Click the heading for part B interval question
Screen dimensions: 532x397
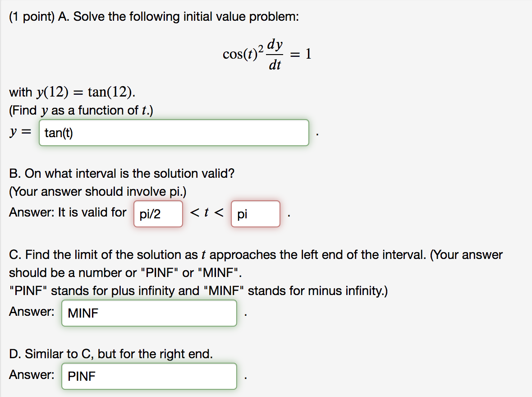[x=122, y=173]
